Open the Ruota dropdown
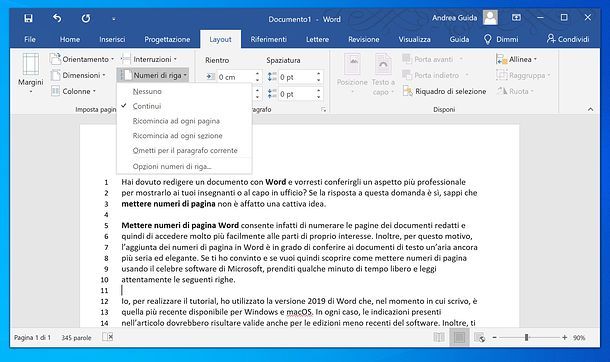610x362 pixels. (x=515, y=91)
